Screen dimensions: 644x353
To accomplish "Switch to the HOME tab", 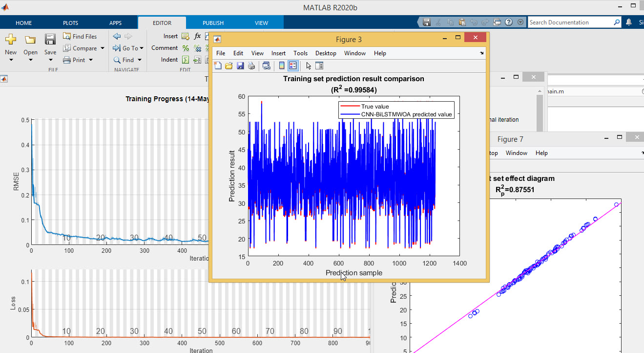I will coord(24,23).
